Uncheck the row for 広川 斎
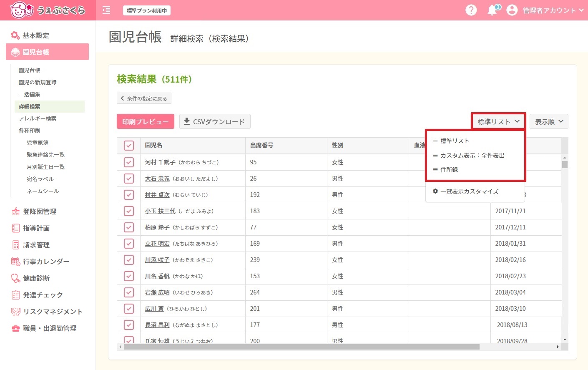 [x=129, y=309]
